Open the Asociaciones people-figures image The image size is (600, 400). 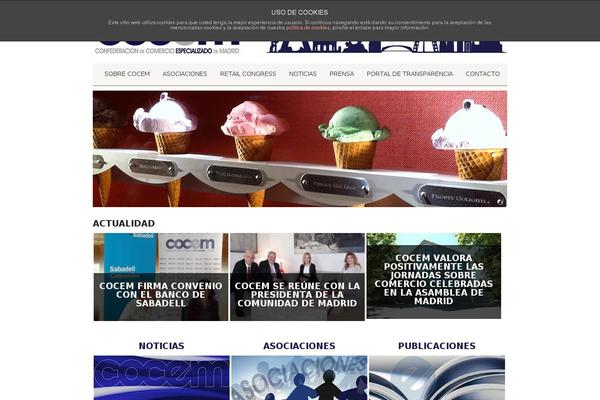(x=299, y=378)
